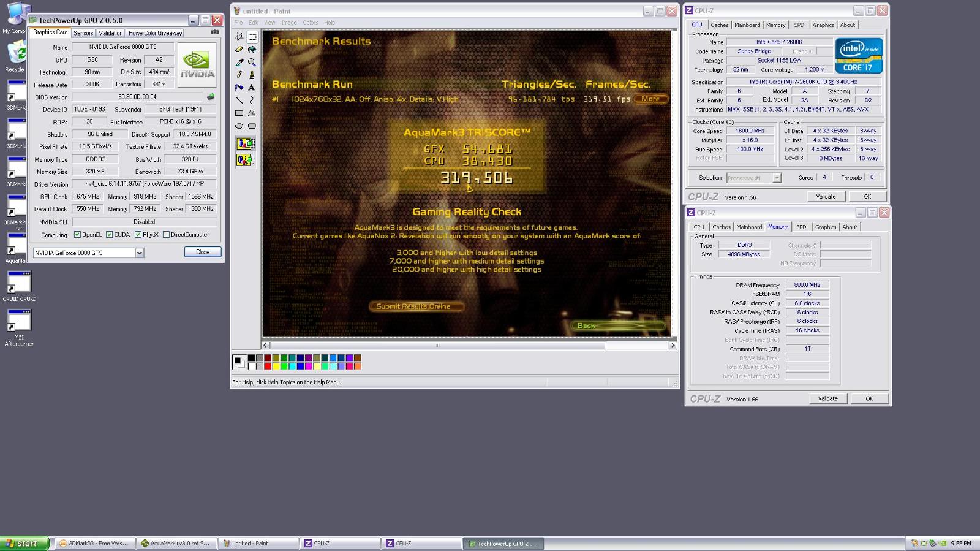Pick the Text tool (letter A)
980x551 pixels.
[252, 88]
